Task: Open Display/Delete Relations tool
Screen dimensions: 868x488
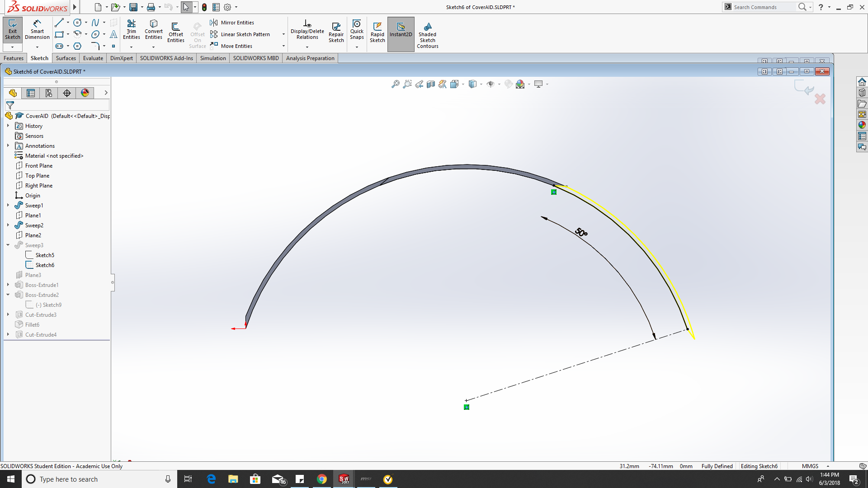Action: (307, 31)
